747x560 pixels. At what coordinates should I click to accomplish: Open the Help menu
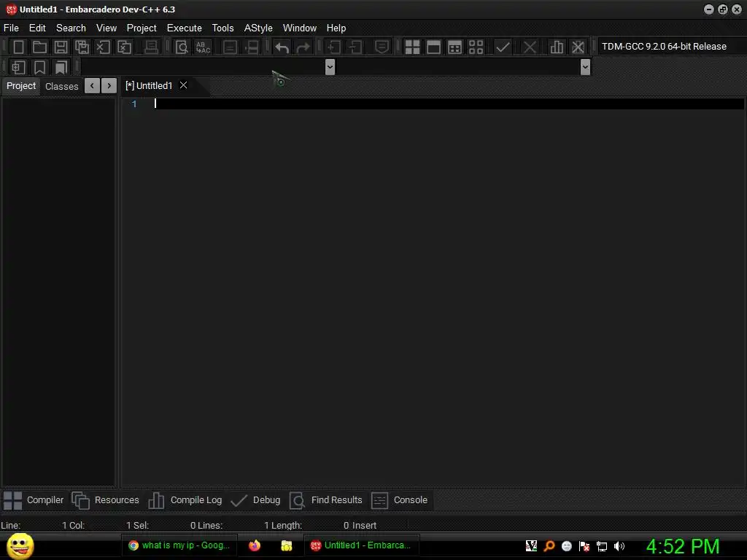(336, 28)
